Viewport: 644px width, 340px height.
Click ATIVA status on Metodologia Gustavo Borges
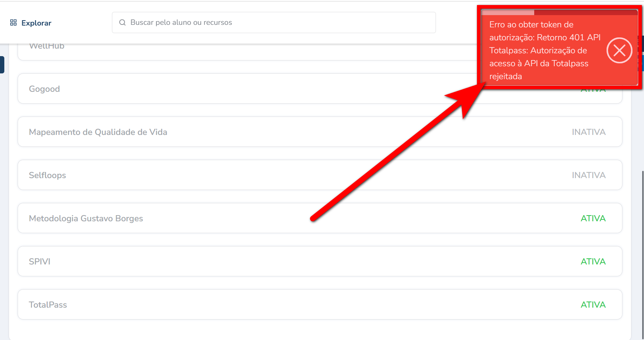(x=593, y=218)
